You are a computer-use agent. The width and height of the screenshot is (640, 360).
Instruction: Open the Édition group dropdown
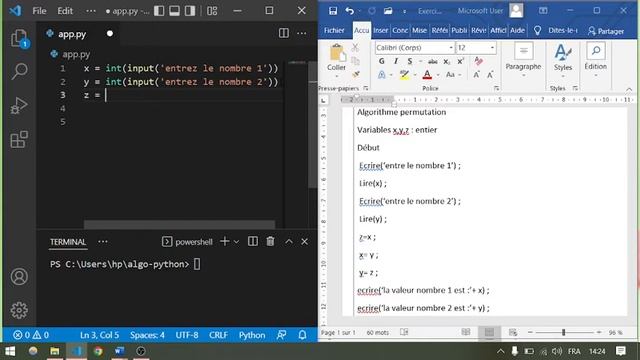pyautogui.click(x=596, y=60)
